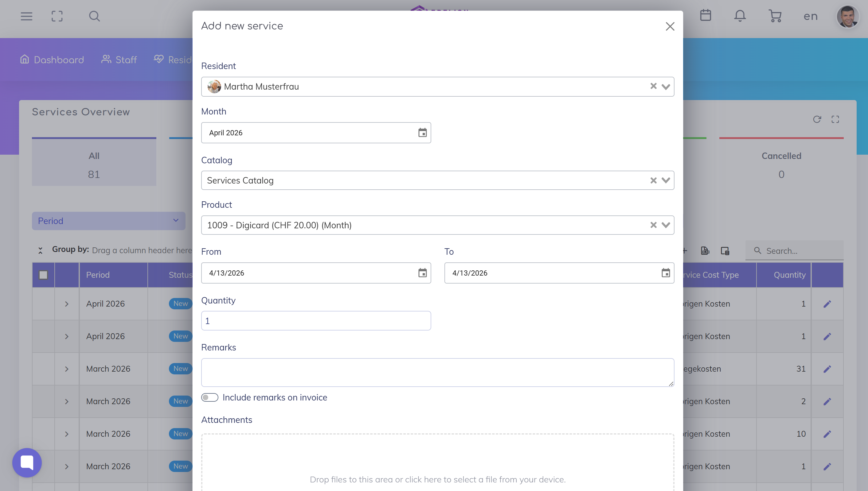Screen dimensions: 868x491
Task: Open the From date calendar picker
Action: 422,273
